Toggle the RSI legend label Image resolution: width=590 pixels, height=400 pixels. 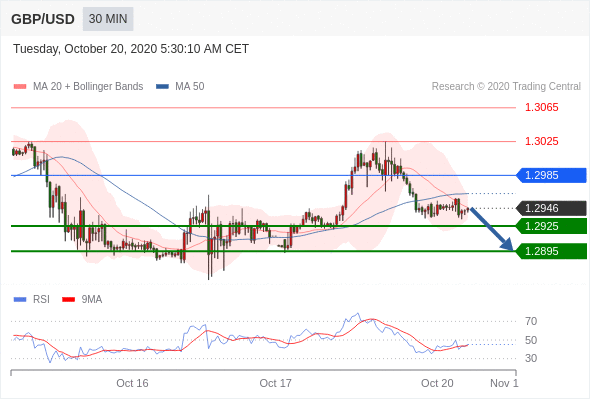point(41,300)
